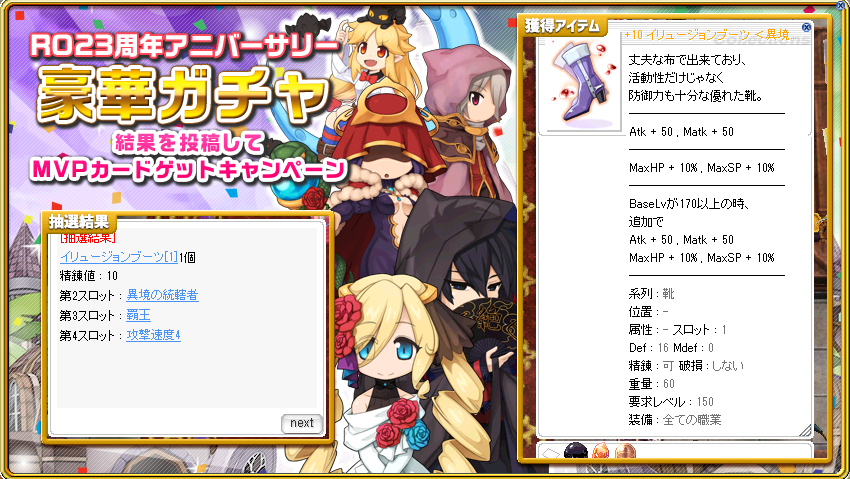Open the 覇王 slot link
850x479 pixels.
[x=138, y=315]
